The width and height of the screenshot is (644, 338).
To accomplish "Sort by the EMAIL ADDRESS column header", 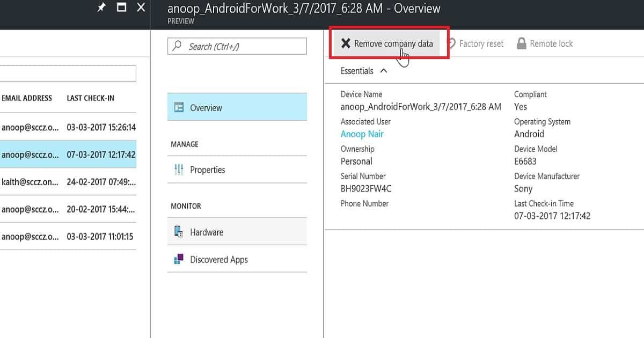I will [27, 98].
